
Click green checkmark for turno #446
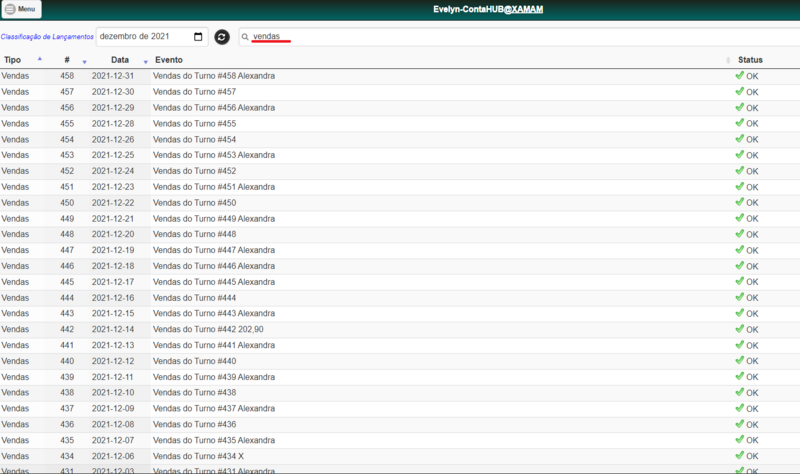point(740,265)
